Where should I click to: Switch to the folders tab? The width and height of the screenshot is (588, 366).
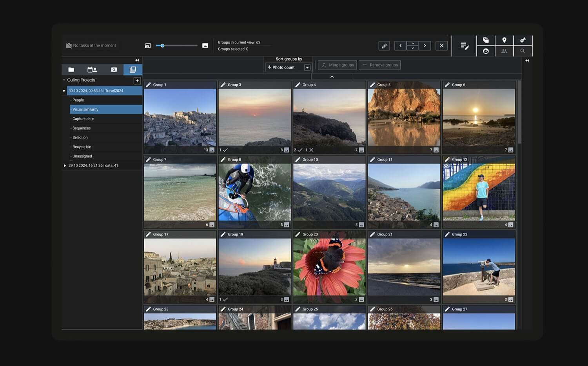point(71,69)
